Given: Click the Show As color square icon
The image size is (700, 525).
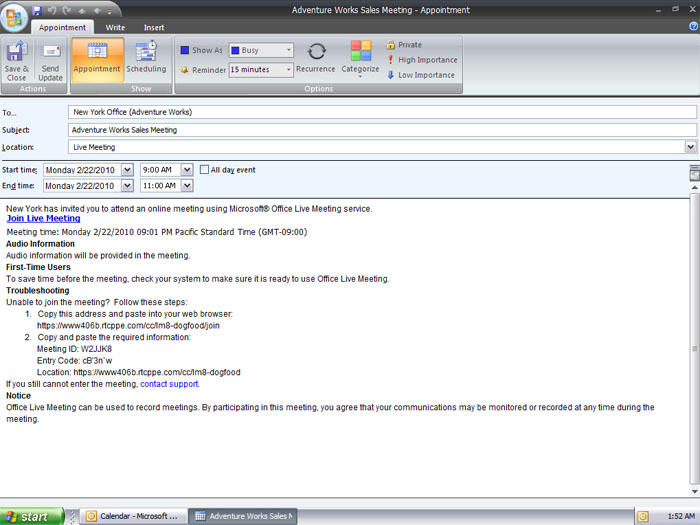Looking at the screenshot, I should 185,50.
